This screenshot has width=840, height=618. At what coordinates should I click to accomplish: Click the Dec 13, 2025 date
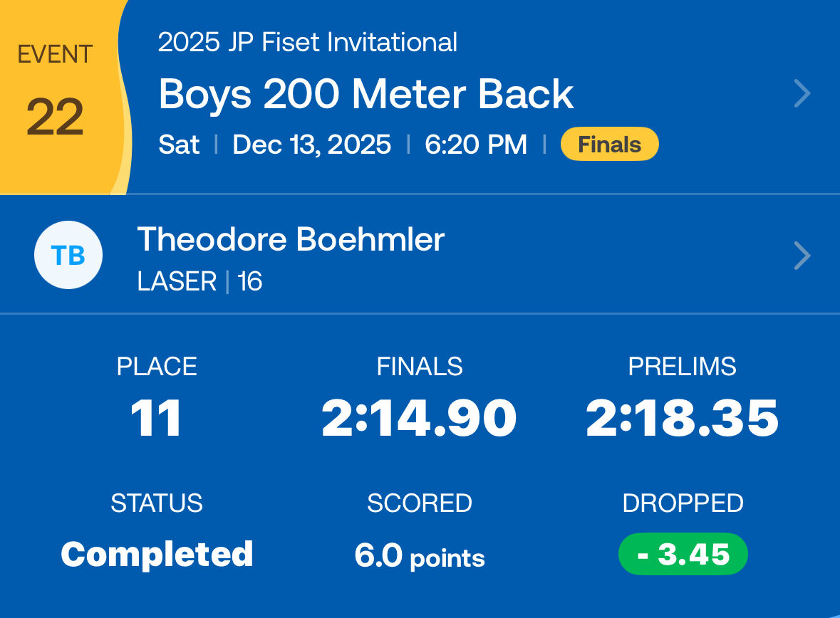coord(311,145)
